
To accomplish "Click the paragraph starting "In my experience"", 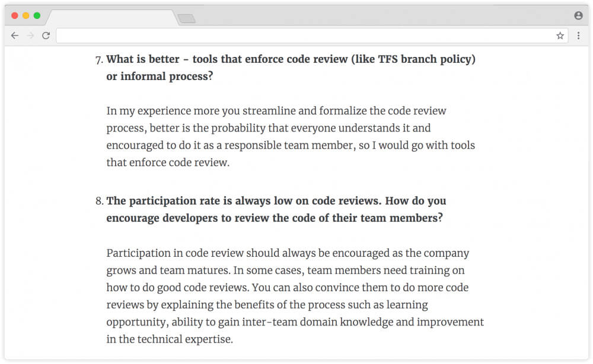I will (291, 136).
